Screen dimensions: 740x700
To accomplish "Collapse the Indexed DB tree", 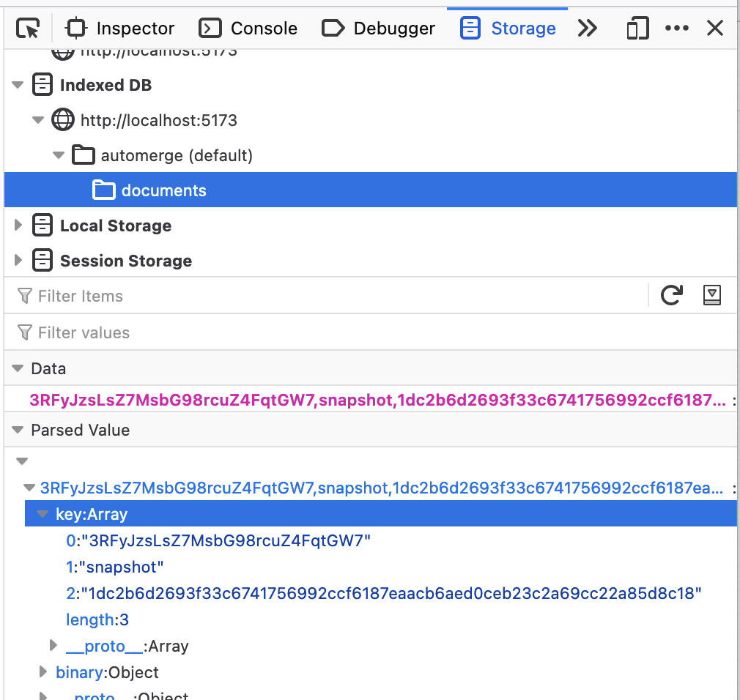I will pyautogui.click(x=17, y=85).
